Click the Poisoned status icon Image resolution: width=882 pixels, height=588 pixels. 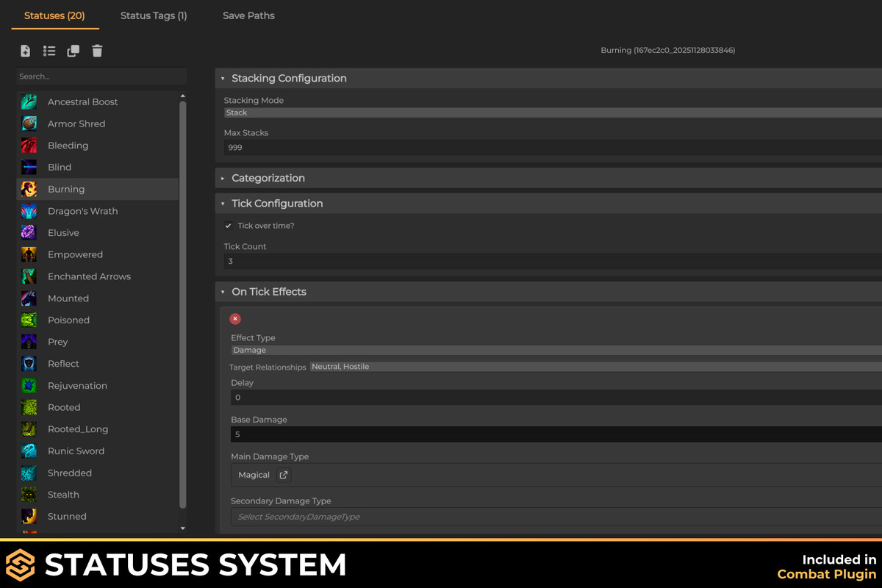[30, 320]
